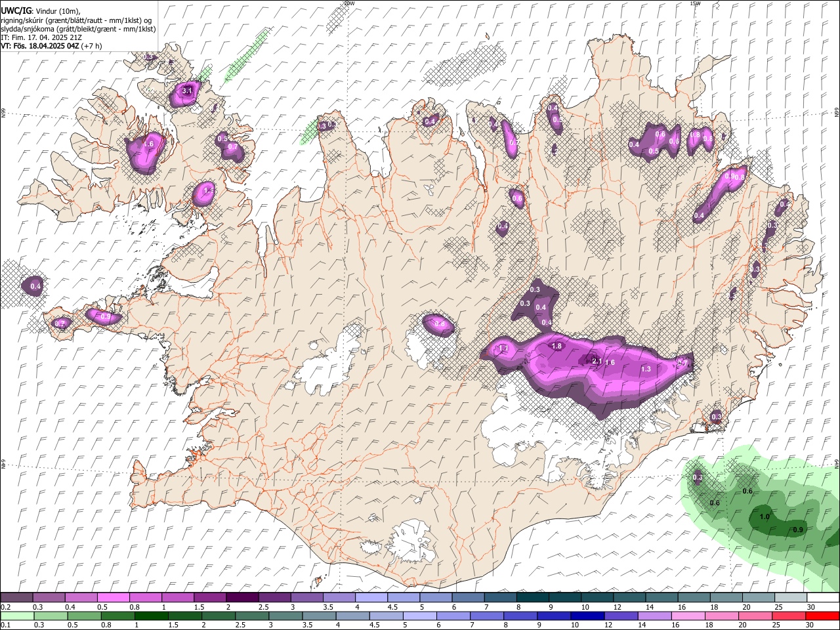This screenshot has width=840, height=630.
Task: Click the 'IT: Fim. 17. 04. 2025 21Z' line
Action: (x=41, y=37)
